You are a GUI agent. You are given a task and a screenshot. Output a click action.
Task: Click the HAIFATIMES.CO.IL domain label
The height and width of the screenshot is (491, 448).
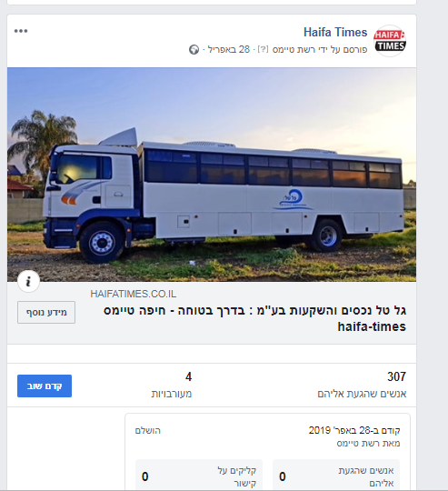134,294
